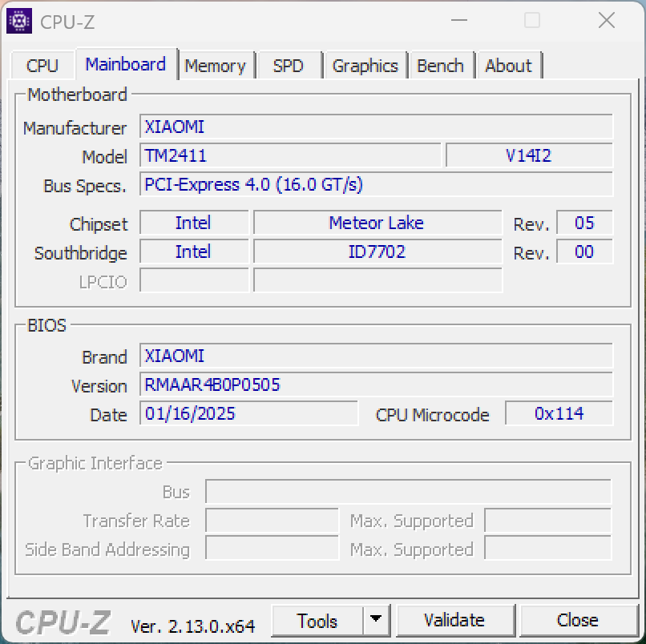Viewport: 646px width, 644px height.
Task: Click the Close button at bottom
Action: [578, 620]
